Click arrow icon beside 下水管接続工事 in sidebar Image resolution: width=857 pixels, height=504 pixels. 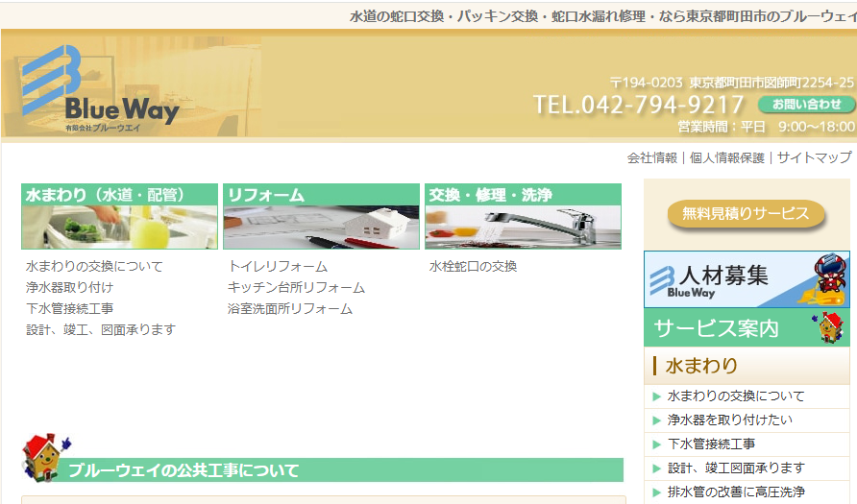point(656,444)
